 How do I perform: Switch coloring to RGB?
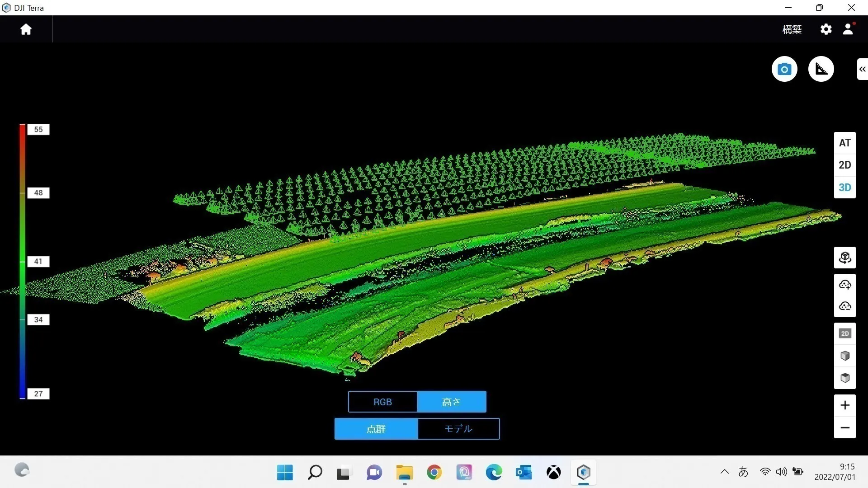tap(382, 402)
